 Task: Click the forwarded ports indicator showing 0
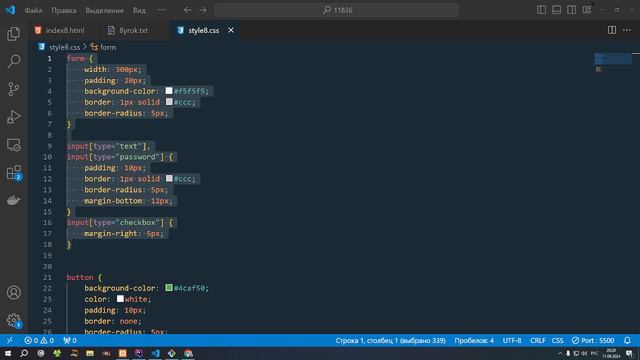point(70,340)
